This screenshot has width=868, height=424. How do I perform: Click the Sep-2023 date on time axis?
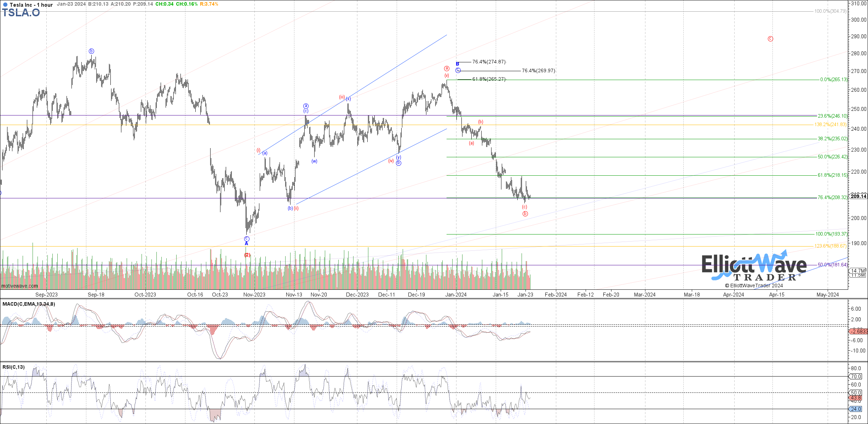pos(46,295)
